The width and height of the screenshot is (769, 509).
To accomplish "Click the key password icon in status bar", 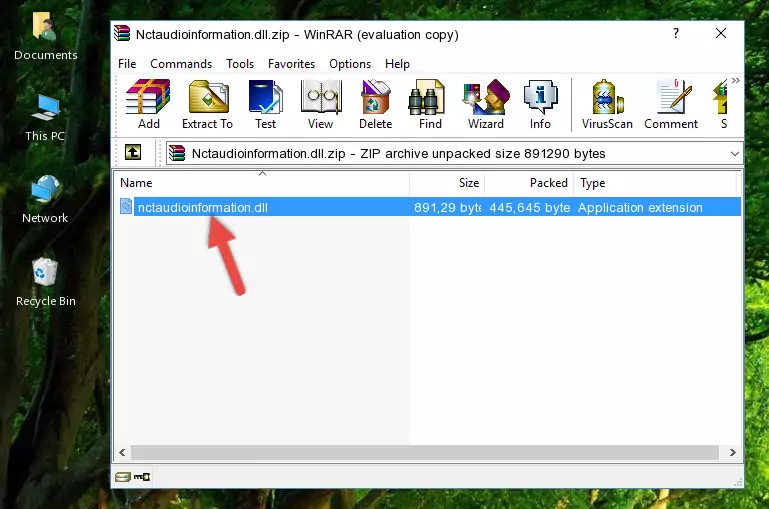I will [142, 477].
